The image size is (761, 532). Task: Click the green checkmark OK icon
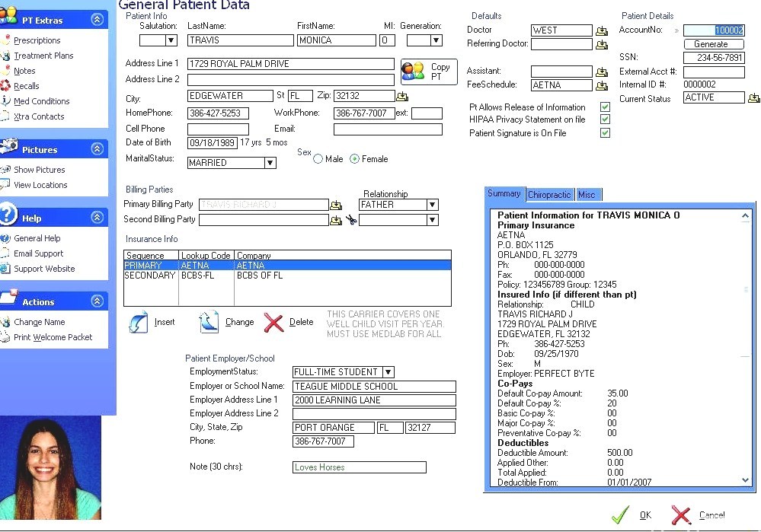coord(620,515)
